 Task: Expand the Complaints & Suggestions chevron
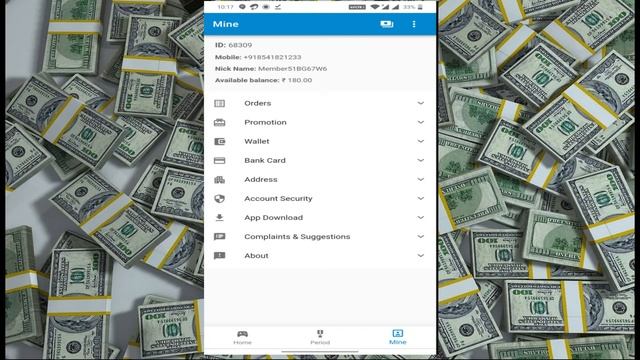click(x=420, y=236)
